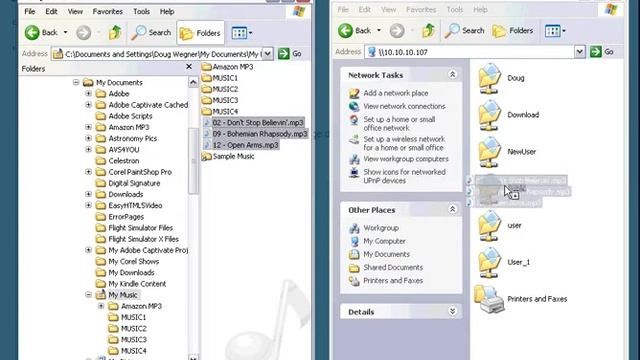
Task: Open Tools menu in network window
Action: click(454, 9)
